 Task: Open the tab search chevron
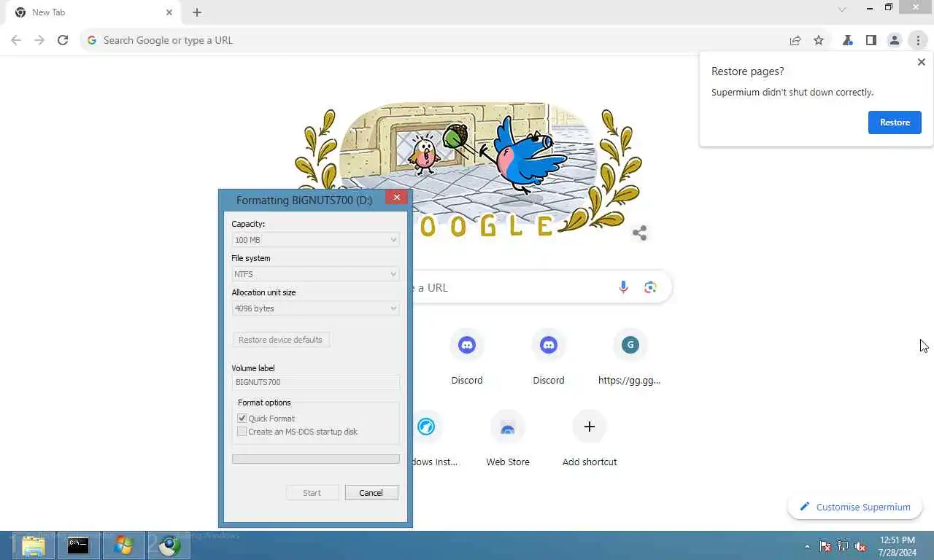click(842, 9)
